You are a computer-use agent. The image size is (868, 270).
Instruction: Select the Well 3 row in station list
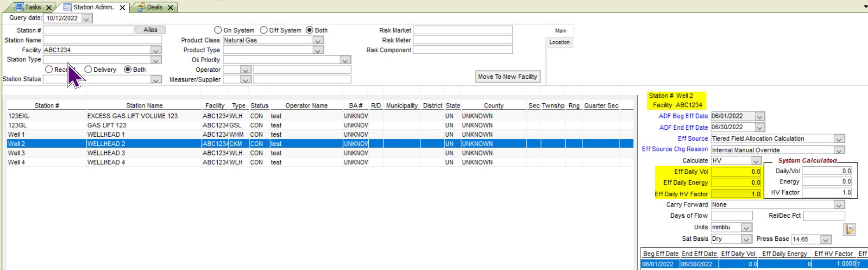[139, 153]
